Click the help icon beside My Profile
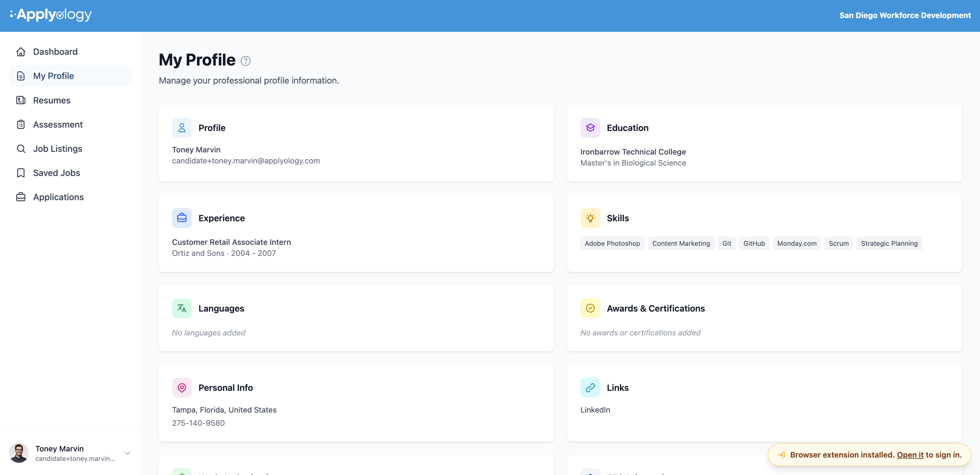The height and width of the screenshot is (475, 980). pos(245,61)
